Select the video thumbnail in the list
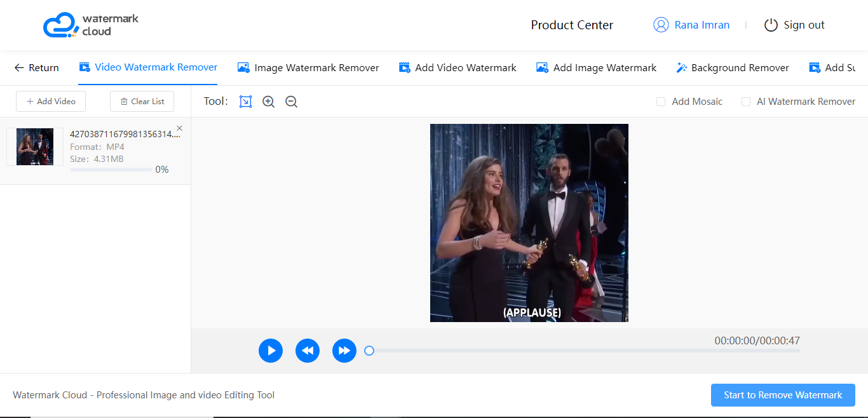868x418 pixels. (35, 147)
